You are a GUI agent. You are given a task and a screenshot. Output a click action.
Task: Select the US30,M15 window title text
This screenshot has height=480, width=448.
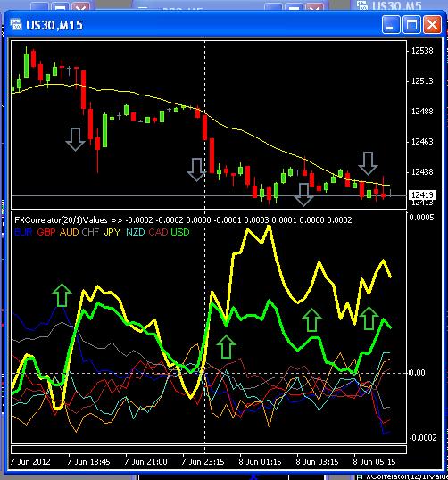click(x=54, y=25)
